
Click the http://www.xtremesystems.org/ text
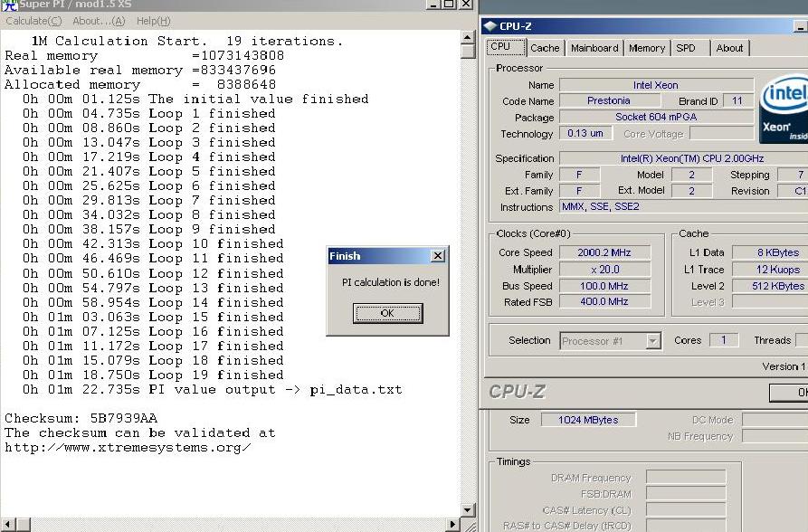pos(128,448)
